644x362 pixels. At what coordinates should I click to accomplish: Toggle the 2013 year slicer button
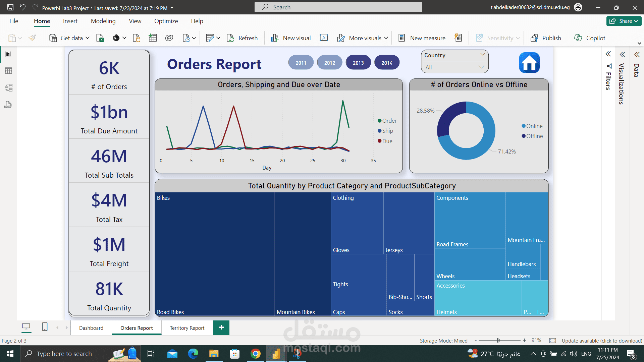[x=358, y=63]
